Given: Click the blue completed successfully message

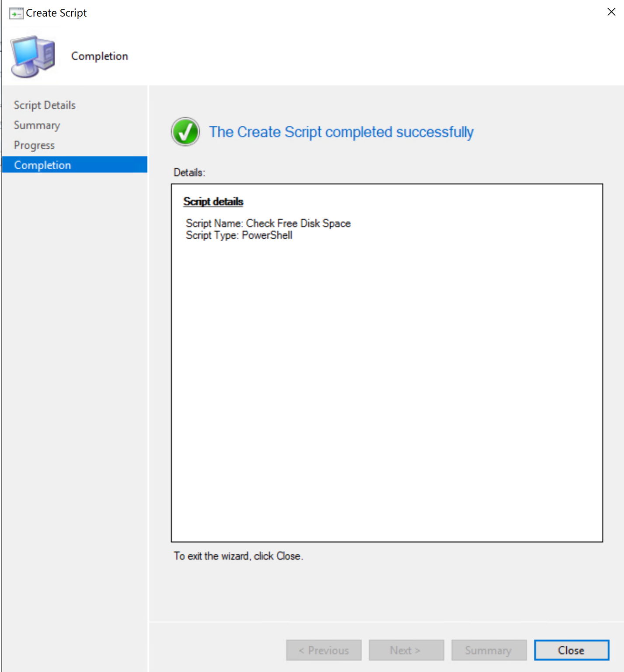Looking at the screenshot, I should [341, 132].
